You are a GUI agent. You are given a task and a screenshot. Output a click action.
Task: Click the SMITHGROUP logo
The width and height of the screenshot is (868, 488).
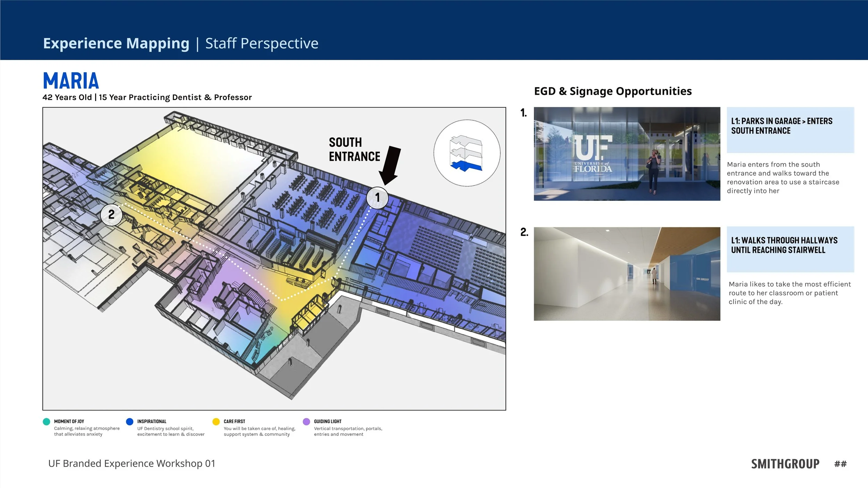click(785, 464)
